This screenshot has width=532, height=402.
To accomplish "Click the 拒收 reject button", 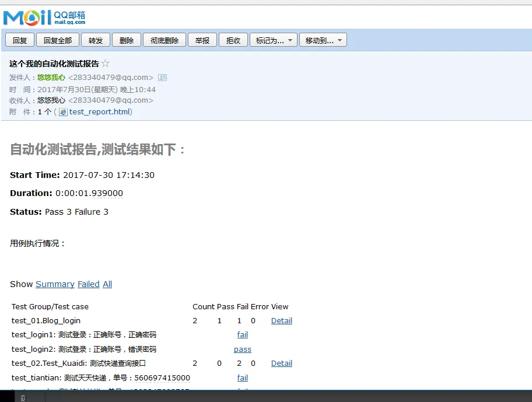I will coord(233,40).
